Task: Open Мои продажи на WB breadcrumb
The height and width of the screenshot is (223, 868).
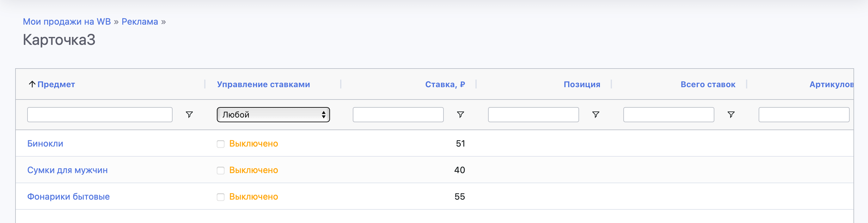Action: 67,21
